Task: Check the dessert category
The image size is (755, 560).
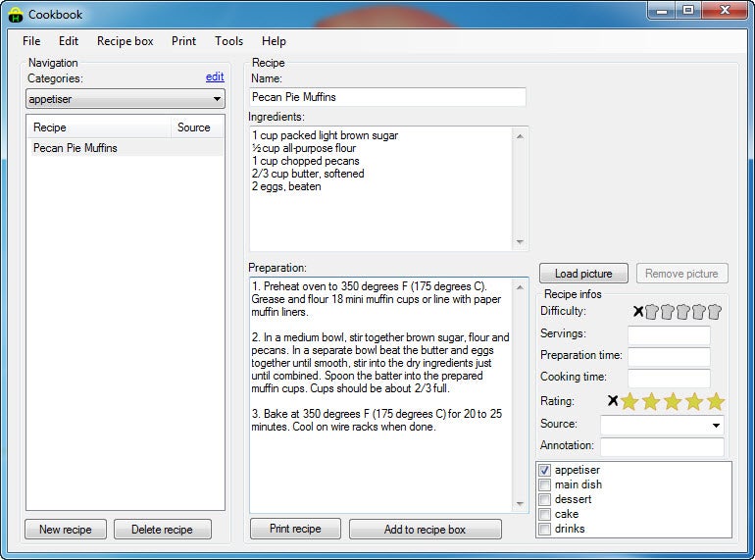Action: coord(544,499)
